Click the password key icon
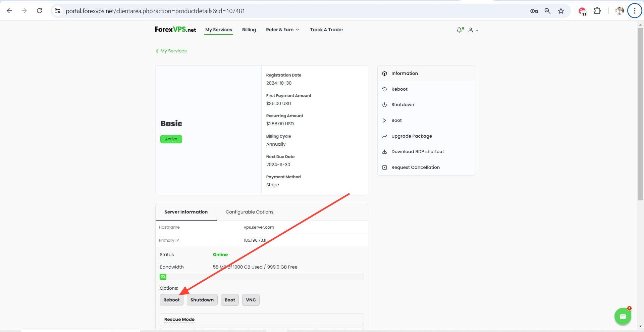The width and height of the screenshot is (644, 332). pos(534,11)
